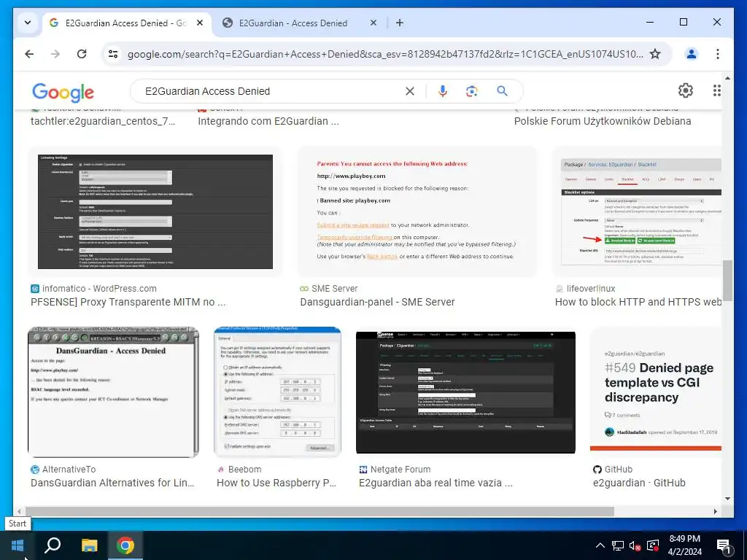Open the pfSense listening settings thumbnail
Image resolution: width=747 pixels, height=560 pixels.
(x=155, y=211)
